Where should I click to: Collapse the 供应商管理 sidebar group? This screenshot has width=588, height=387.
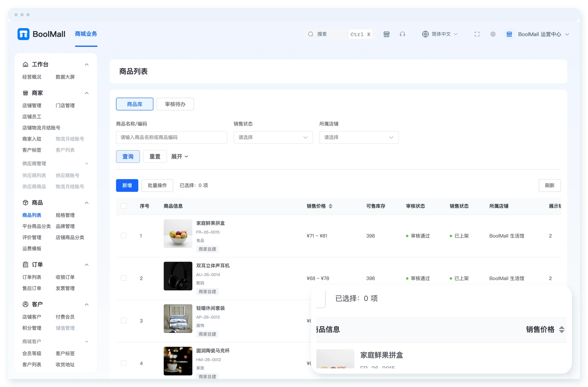(x=87, y=163)
